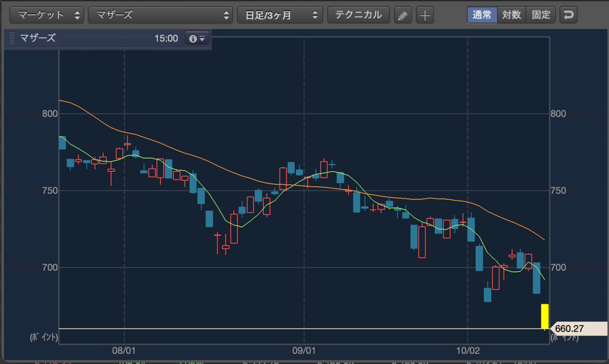Click the return arrow reset icon
The width and height of the screenshot is (609, 364).
pos(568,15)
